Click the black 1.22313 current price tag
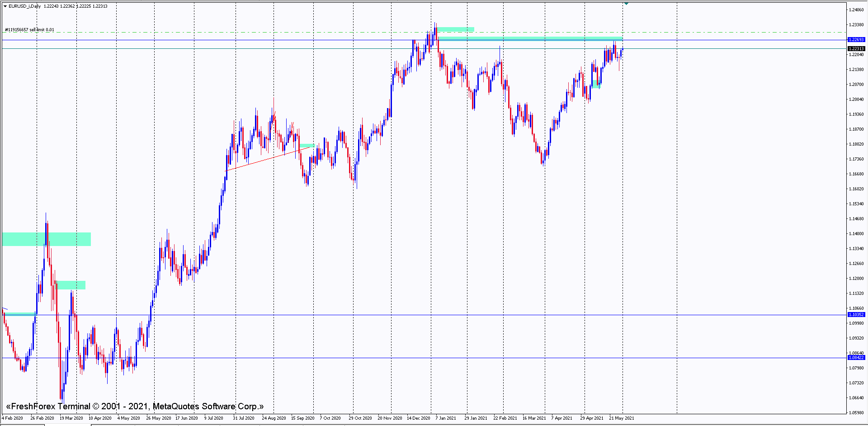This screenshot has width=868, height=426. coord(856,49)
